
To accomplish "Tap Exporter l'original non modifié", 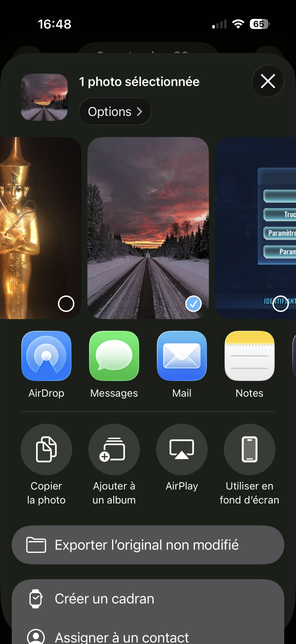I will [148, 545].
